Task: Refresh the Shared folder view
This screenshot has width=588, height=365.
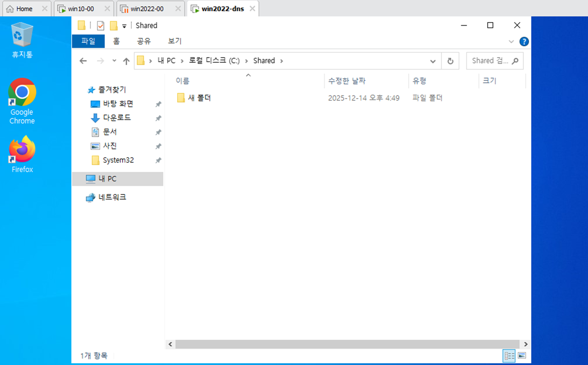Action: pos(450,61)
